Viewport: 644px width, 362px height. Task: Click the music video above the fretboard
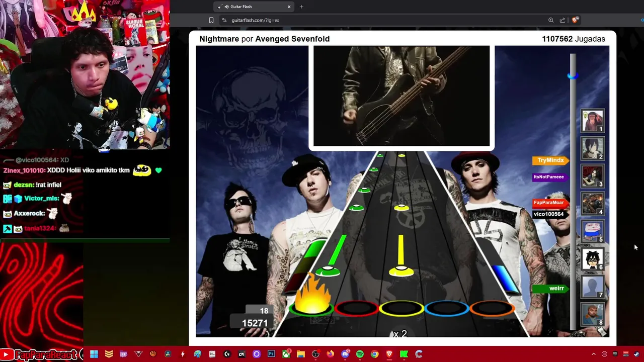(x=401, y=96)
